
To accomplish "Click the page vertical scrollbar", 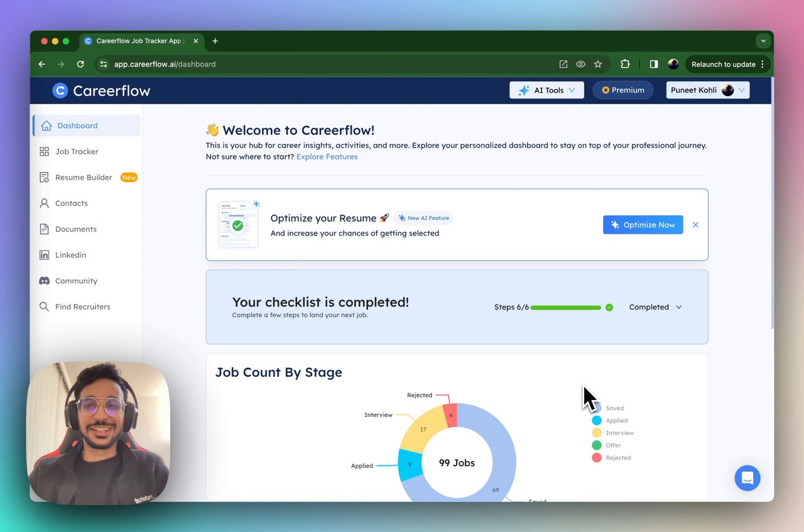I will point(772,202).
